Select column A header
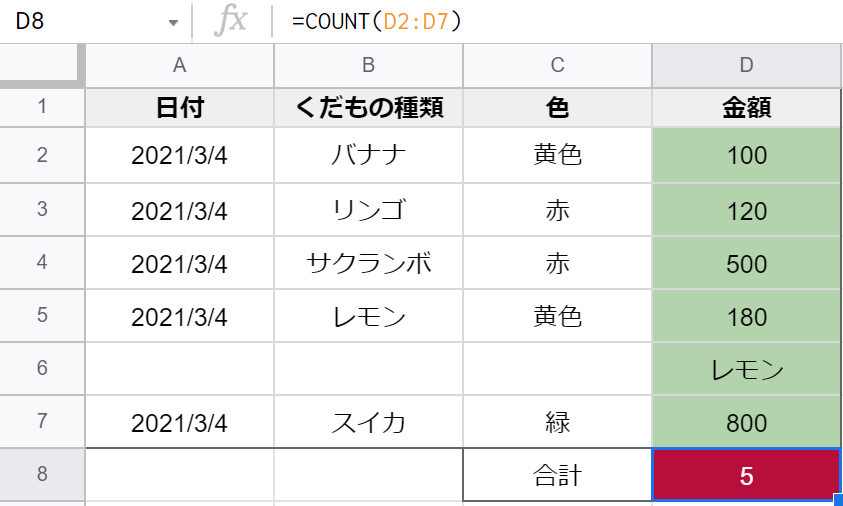Viewport: 843px width, 506px height. tap(180, 66)
